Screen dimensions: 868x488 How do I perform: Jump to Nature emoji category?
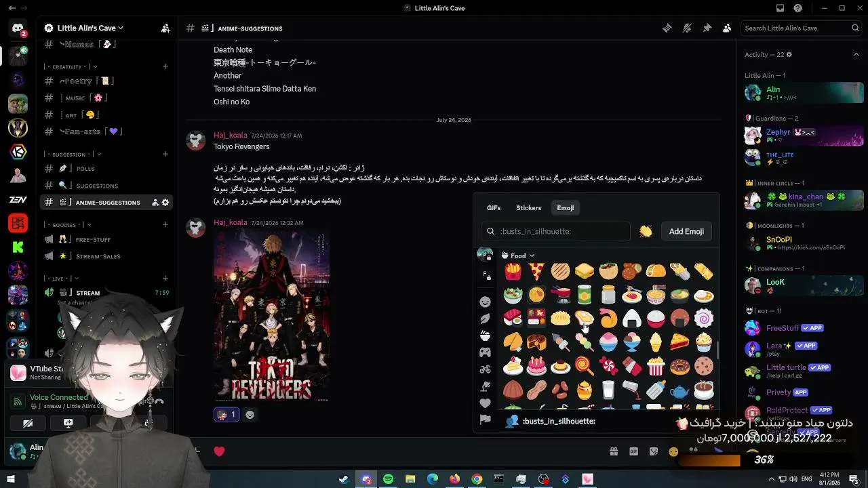[485, 319]
